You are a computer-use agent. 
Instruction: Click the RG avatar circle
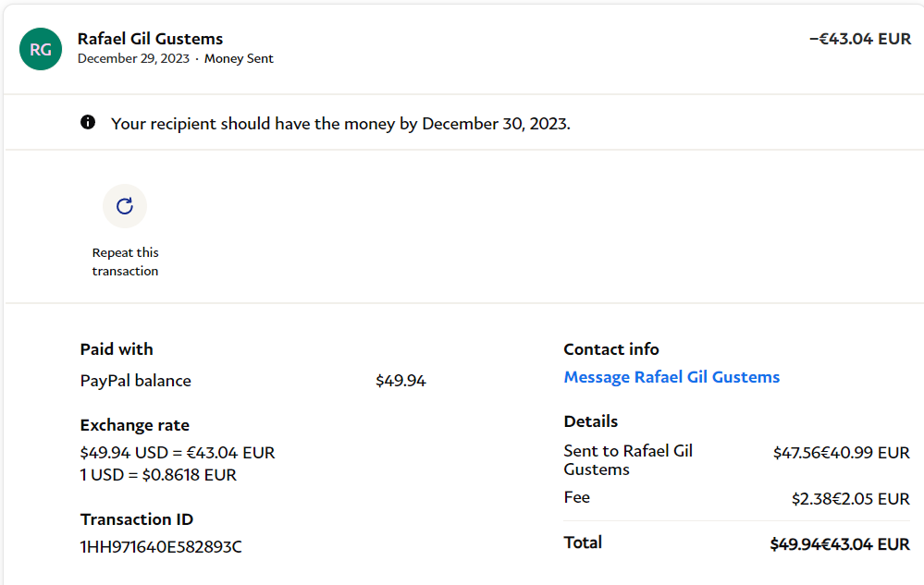41,49
